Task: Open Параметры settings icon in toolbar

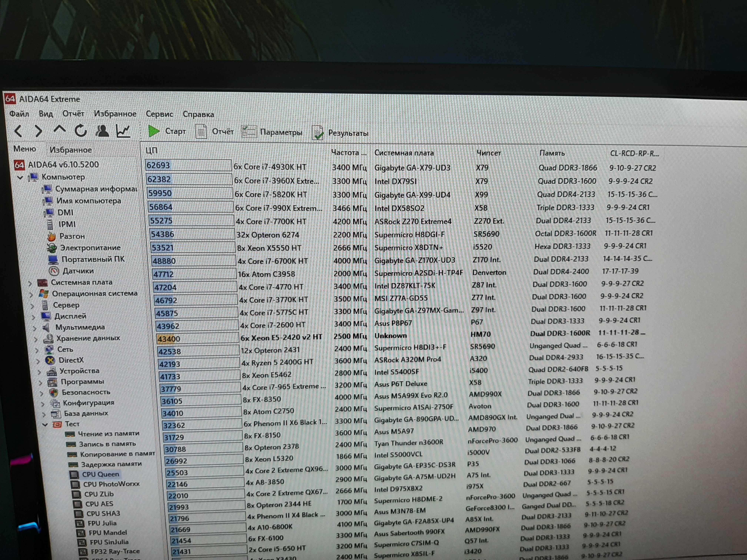Action: (x=249, y=132)
